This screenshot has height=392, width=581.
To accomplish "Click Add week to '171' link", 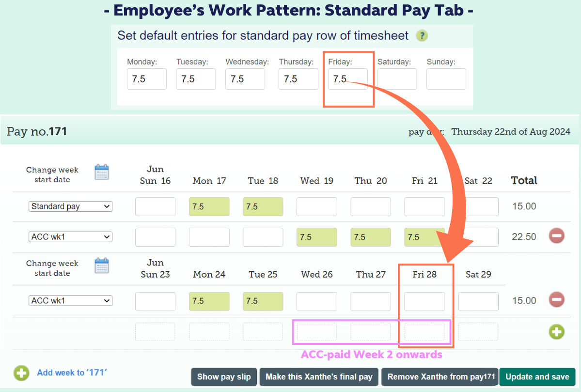I will (72, 373).
